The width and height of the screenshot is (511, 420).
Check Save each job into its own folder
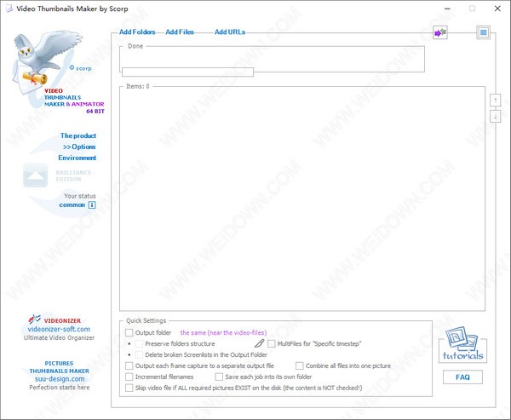point(219,377)
